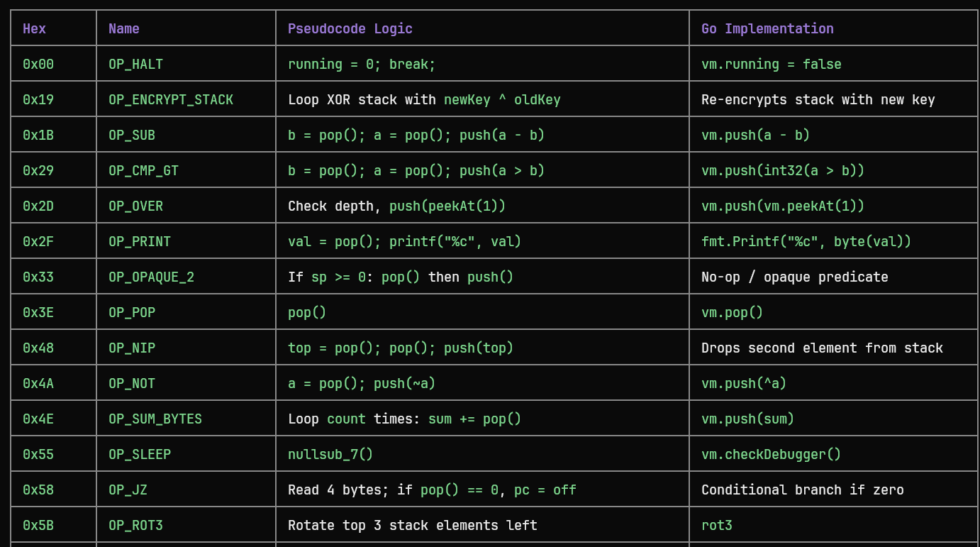Viewport: 980px width, 547px height.
Task: Click the 'fmt.Printf("%c", byte(val))' cell
Action: click(x=834, y=241)
